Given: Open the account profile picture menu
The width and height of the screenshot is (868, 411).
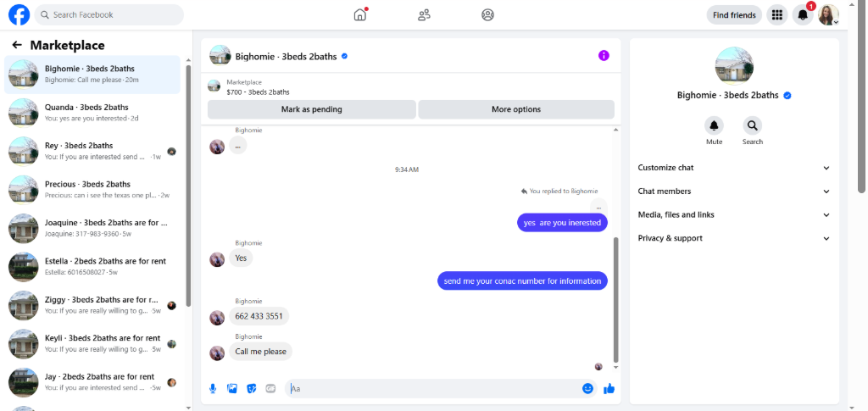Looking at the screenshot, I should pos(828,15).
